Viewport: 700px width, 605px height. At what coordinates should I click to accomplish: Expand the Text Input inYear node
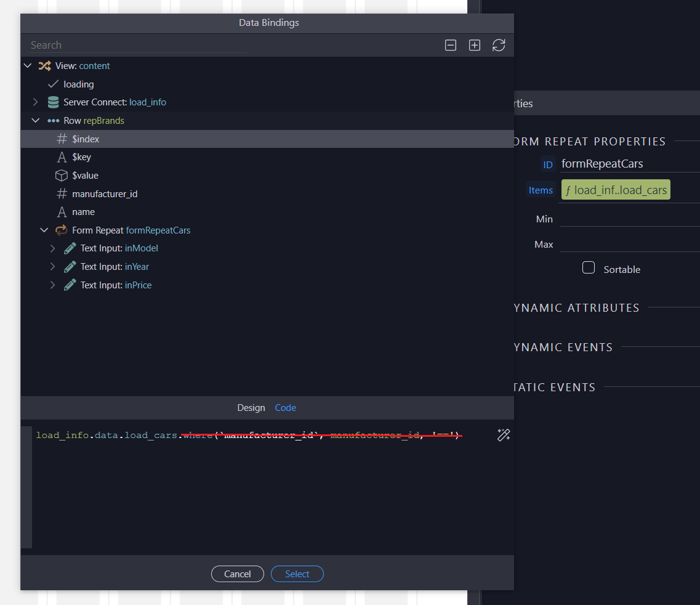(52, 267)
